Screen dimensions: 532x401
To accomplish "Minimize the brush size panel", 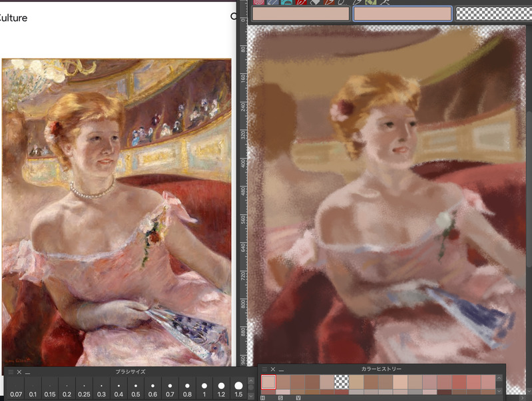I will pos(28,373).
